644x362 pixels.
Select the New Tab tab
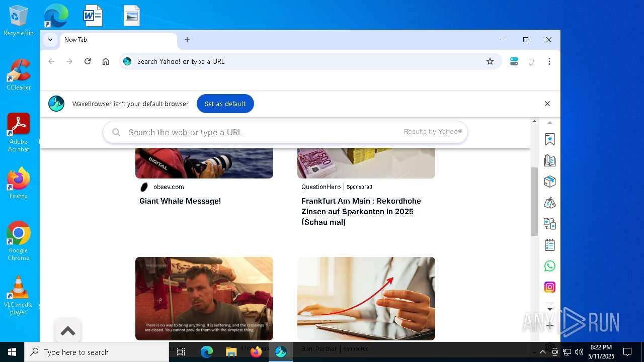pyautogui.click(x=119, y=40)
